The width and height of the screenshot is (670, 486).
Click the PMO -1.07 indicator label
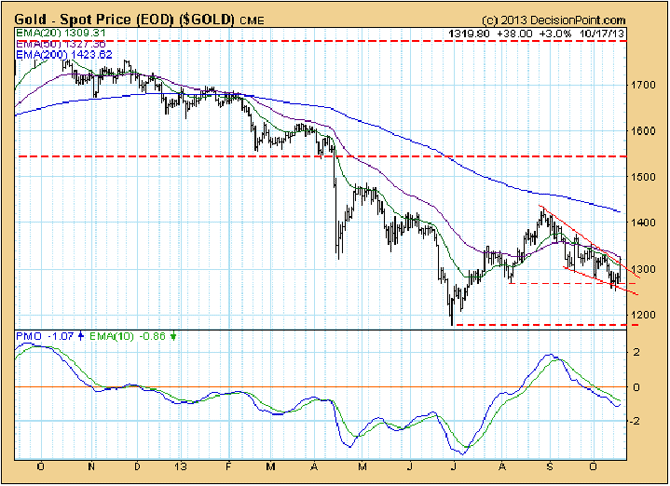(x=40, y=336)
